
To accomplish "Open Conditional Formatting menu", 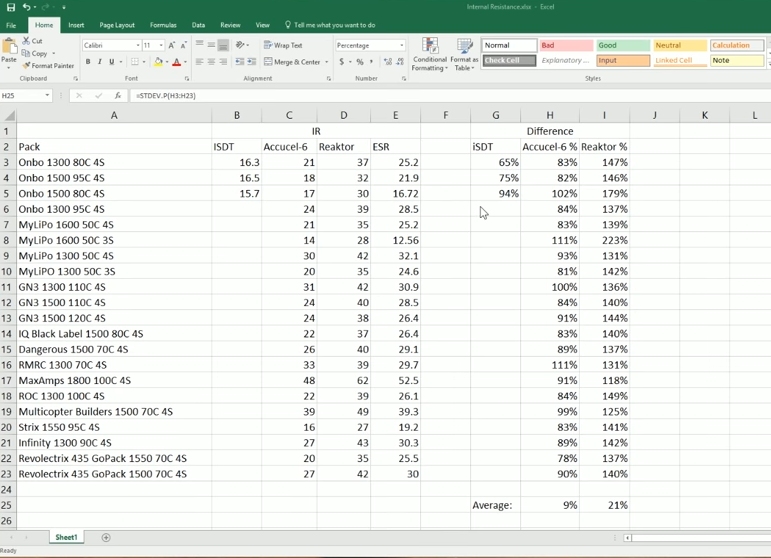I will (x=430, y=55).
